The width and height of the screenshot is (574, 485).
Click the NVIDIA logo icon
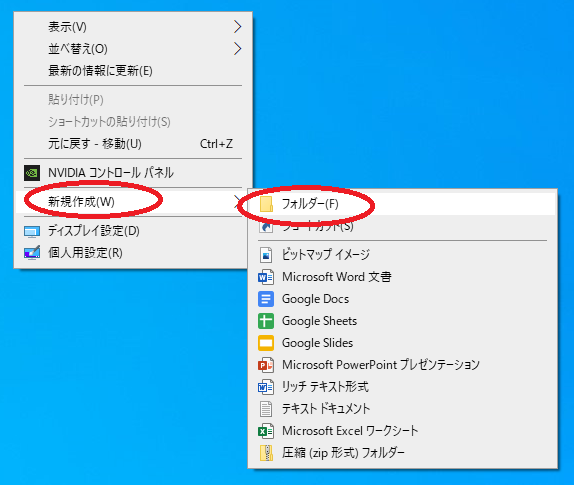coord(32,173)
